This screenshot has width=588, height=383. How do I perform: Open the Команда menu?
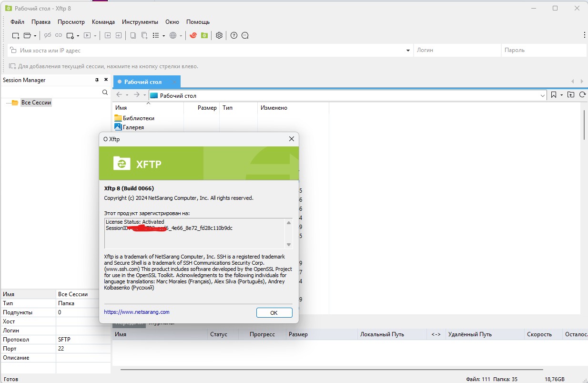coord(103,22)
